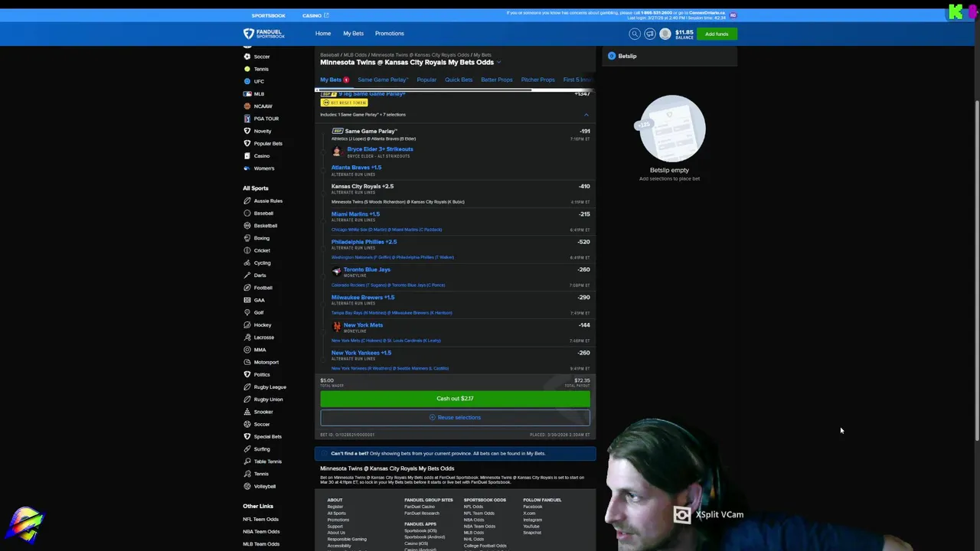The height and width of the screenshot is (551, 980).
Task: Open the Facebook footer link
Action: pos(532,507)
